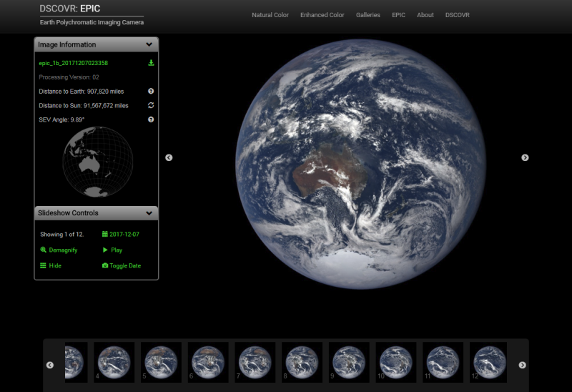Screen dimensions: 572x392
Task: Click the Processing Version: 02 text
Action: [69, 77]
